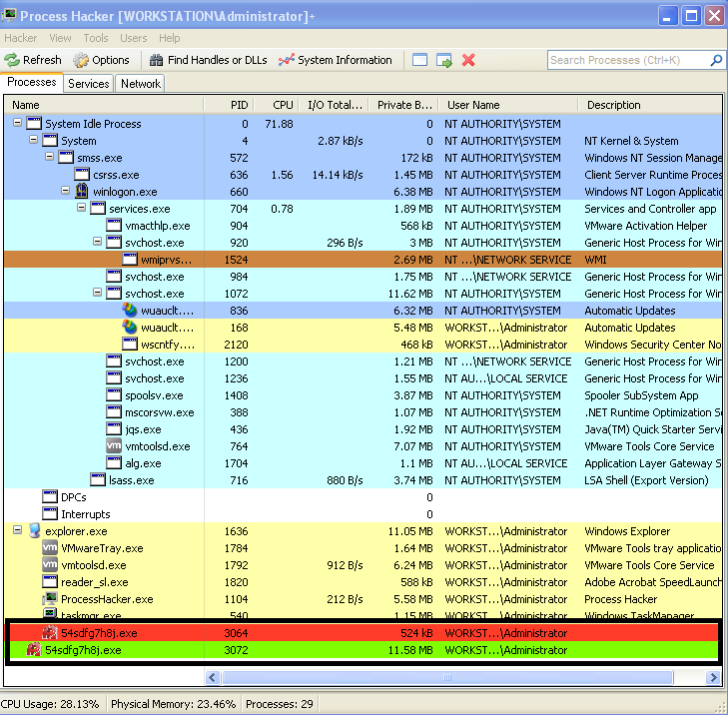The height and width of the screenshot is (715, 728).
Task: Click the magnifier icon in search box
Action: click(716, 60)
